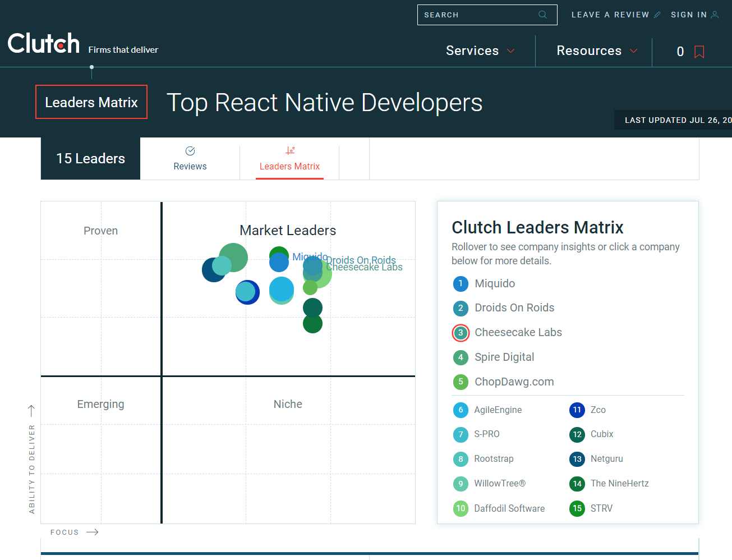This screenshot has height=560, width=732.
Task: Switch to the Reviews tab
Action: 190,159
